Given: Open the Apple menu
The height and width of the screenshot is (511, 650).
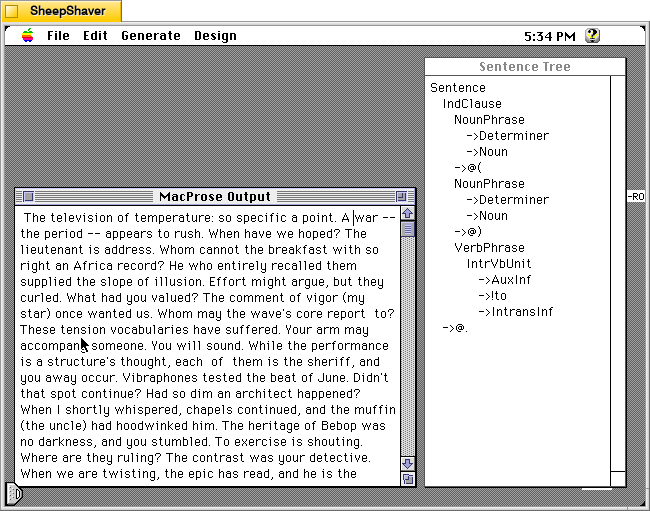Looking at the screenshot, I should coord(28,36).
